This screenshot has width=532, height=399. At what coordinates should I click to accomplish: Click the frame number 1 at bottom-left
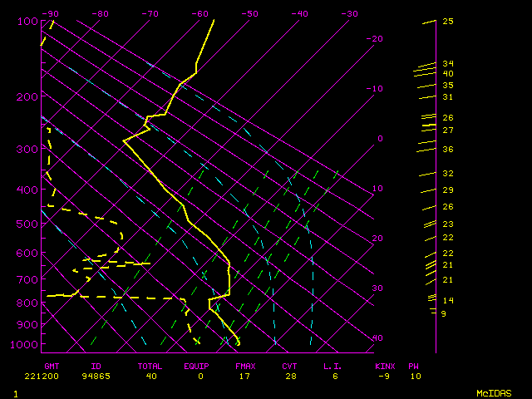coord(15,393)
